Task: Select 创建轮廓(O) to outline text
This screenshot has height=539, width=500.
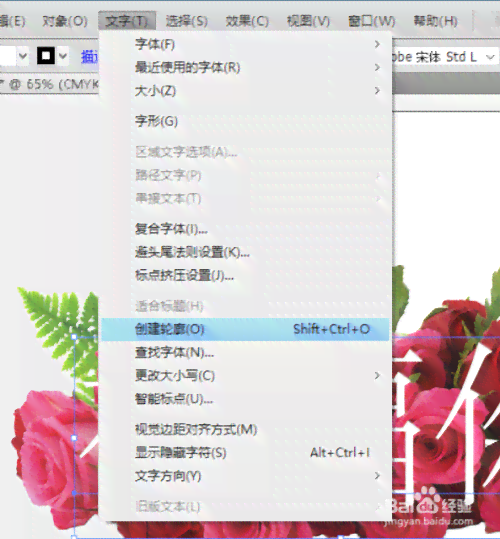Action: pyautogui.click(x=245, y=329)
